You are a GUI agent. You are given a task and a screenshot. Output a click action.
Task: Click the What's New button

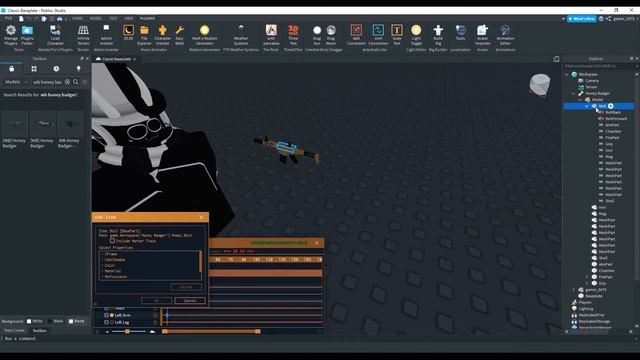[582, 19]
